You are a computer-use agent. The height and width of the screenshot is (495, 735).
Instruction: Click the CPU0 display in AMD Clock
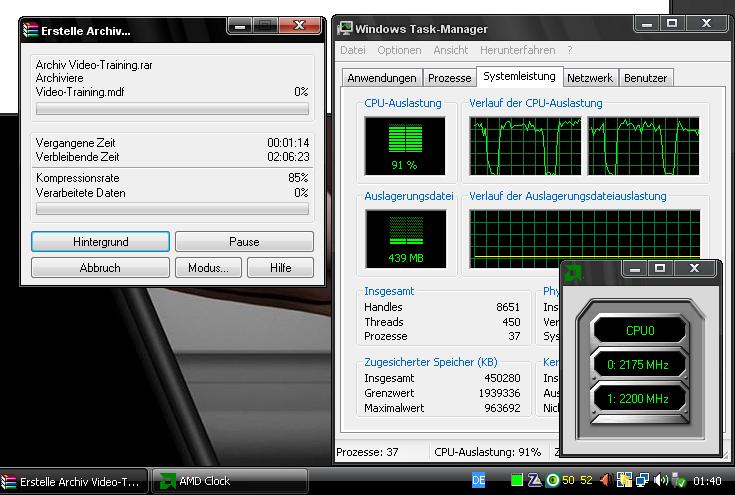(640, 330)
